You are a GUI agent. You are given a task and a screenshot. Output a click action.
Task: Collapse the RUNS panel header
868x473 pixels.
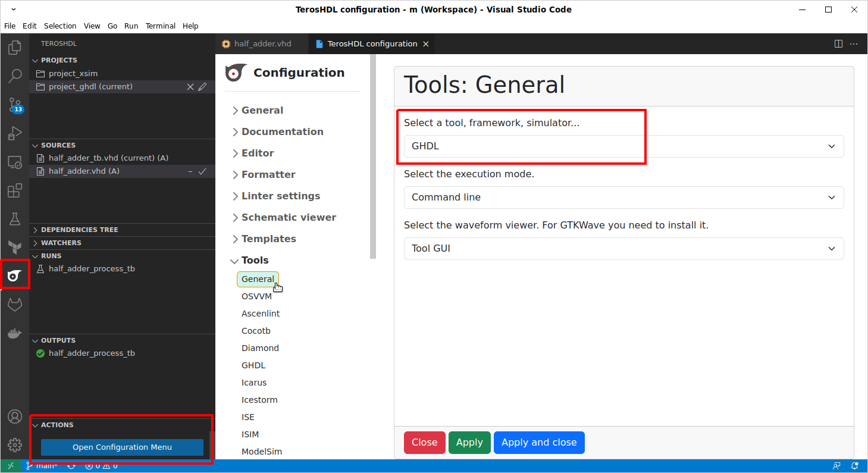[123, 256]
